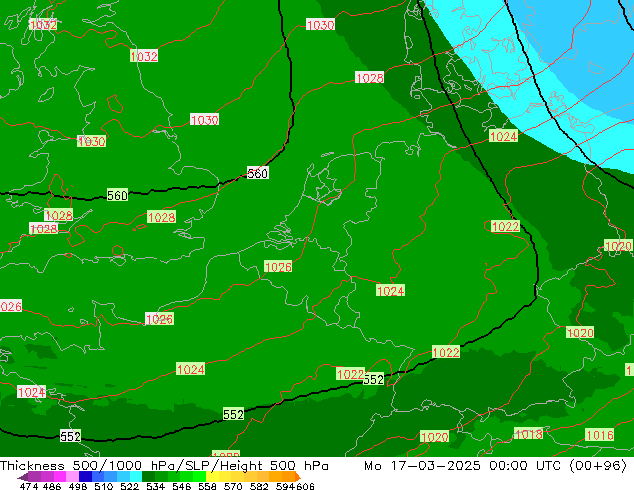Click the 1018 isobar label

click(528, 434)
